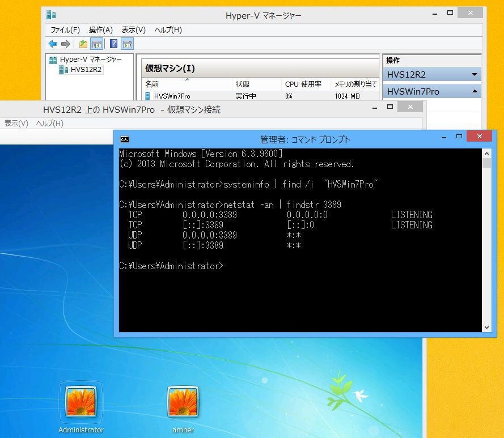The width and height of the screenshot is (504, 438).
Task: Maximize the VM connection window
Action: click(x=390, y=107)
